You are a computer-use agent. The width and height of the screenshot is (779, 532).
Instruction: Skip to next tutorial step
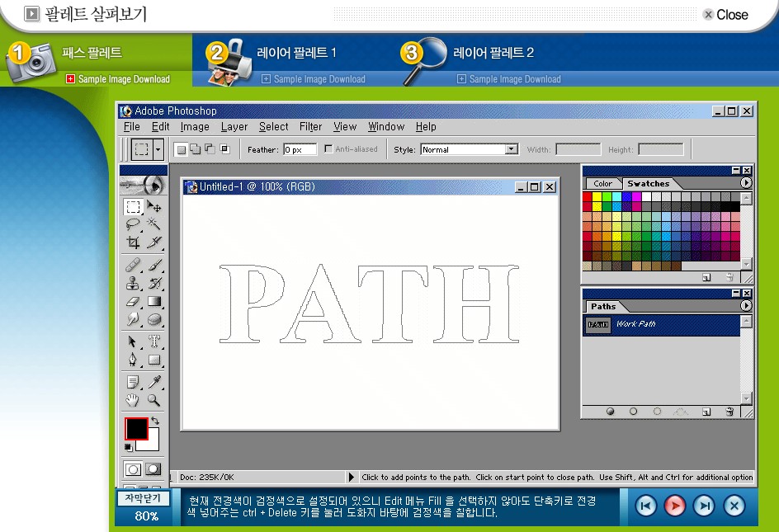coord(704,506)
